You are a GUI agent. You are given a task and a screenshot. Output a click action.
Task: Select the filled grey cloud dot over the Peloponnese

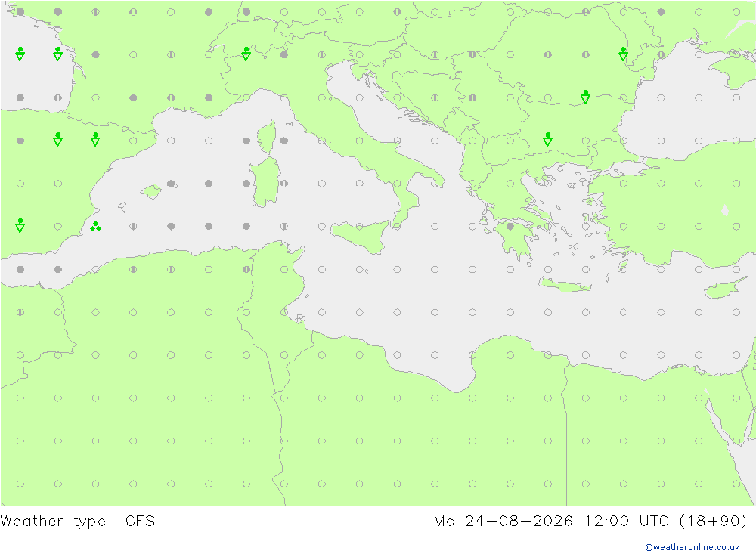point(510,226)
